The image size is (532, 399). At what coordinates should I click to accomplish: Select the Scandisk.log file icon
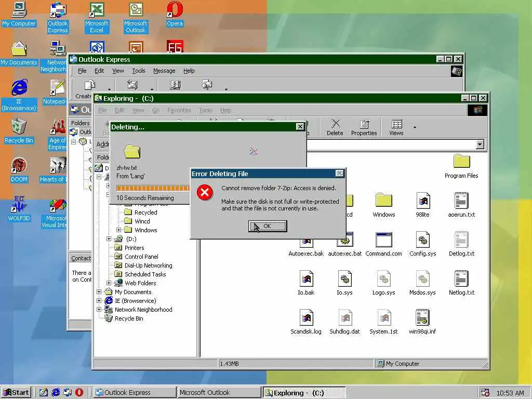click(x=306, y=322)
